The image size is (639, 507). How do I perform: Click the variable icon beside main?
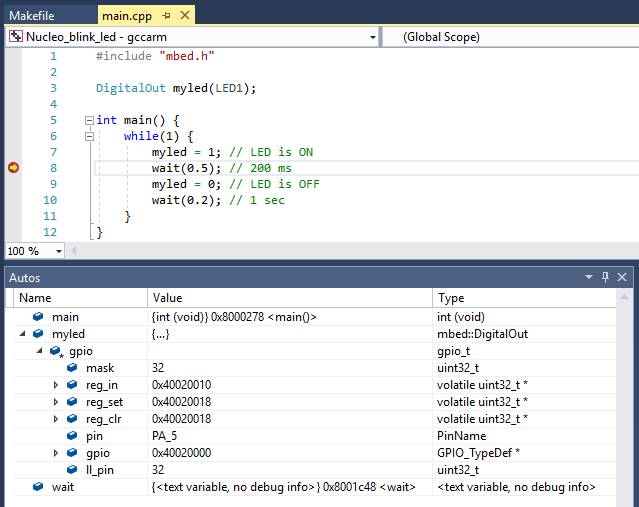[38, 316]
